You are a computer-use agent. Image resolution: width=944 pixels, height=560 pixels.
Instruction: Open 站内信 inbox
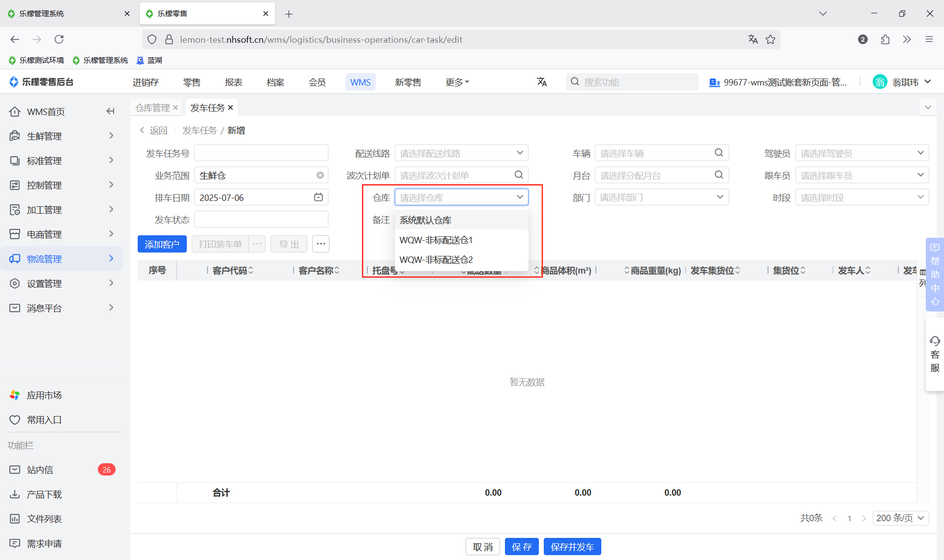(x=62, y=470)
